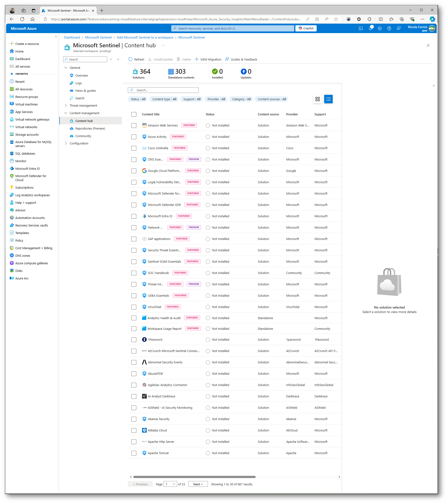Open Storage accounts favorite

(27, 135)
